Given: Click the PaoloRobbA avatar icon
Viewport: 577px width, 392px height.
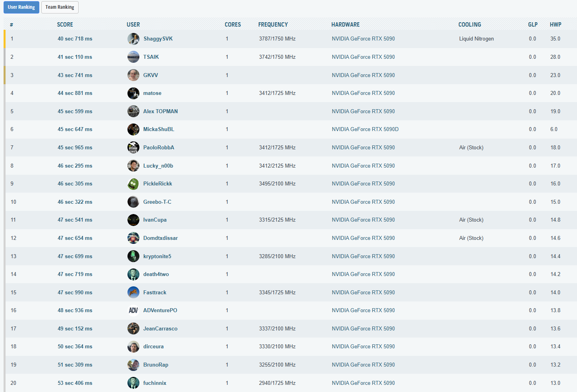Looking at the screenshot, I should click(x=133, y=147).
